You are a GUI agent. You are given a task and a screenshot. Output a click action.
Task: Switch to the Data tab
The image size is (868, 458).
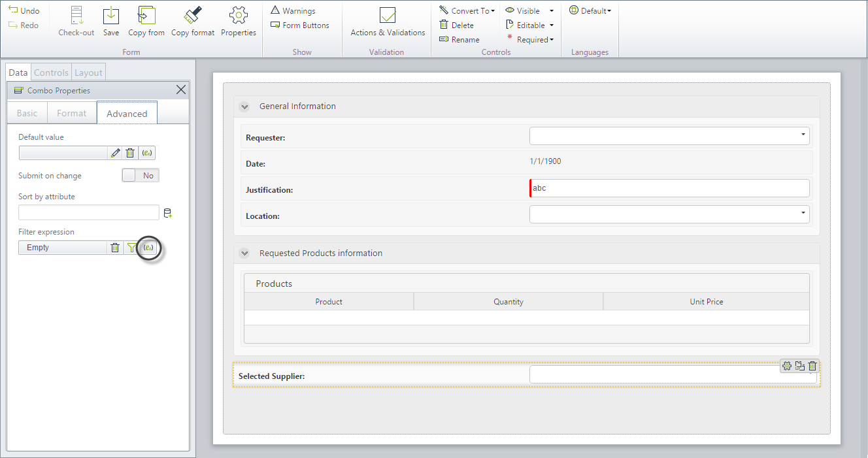coord(18,73)
